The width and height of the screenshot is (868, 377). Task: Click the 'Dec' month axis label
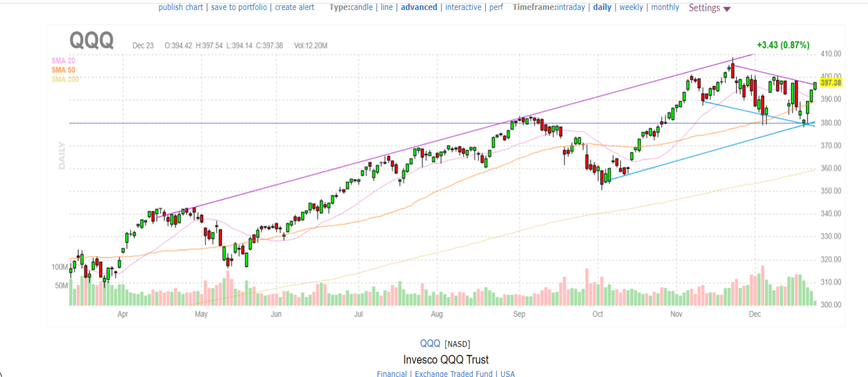coord(755,314)
